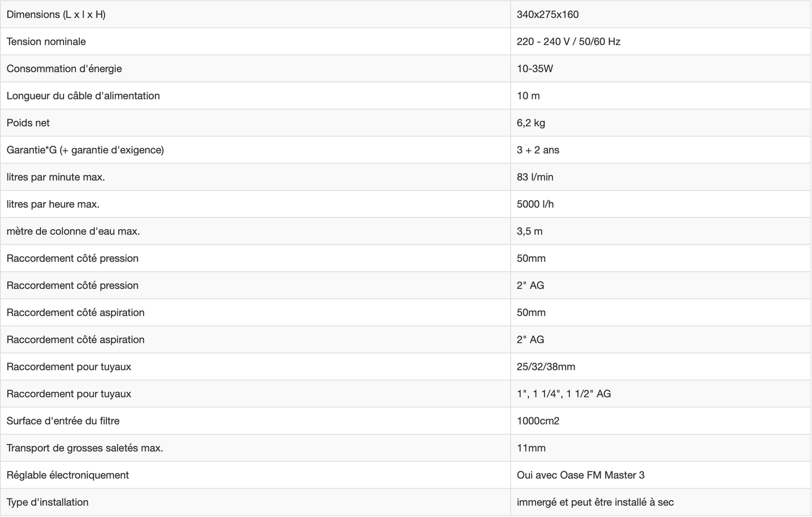Viewport: 812px width, 517px height.
Task: Click the "litres par heure max." label
Action: click(x=53, y=204)
